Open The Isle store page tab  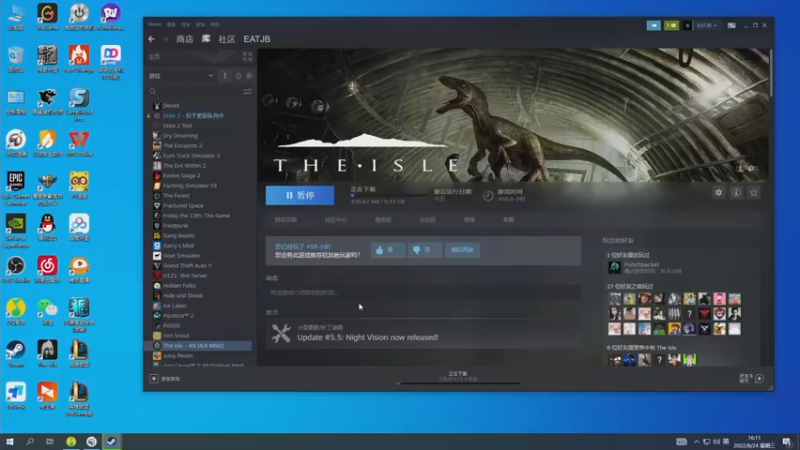click(285, 220)
